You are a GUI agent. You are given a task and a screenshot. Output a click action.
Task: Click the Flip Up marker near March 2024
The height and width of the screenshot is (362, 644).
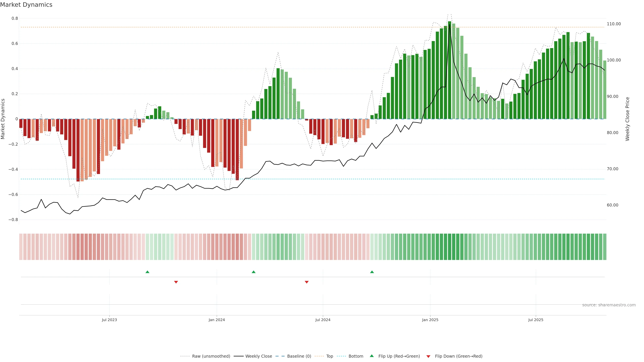point(254,272)
